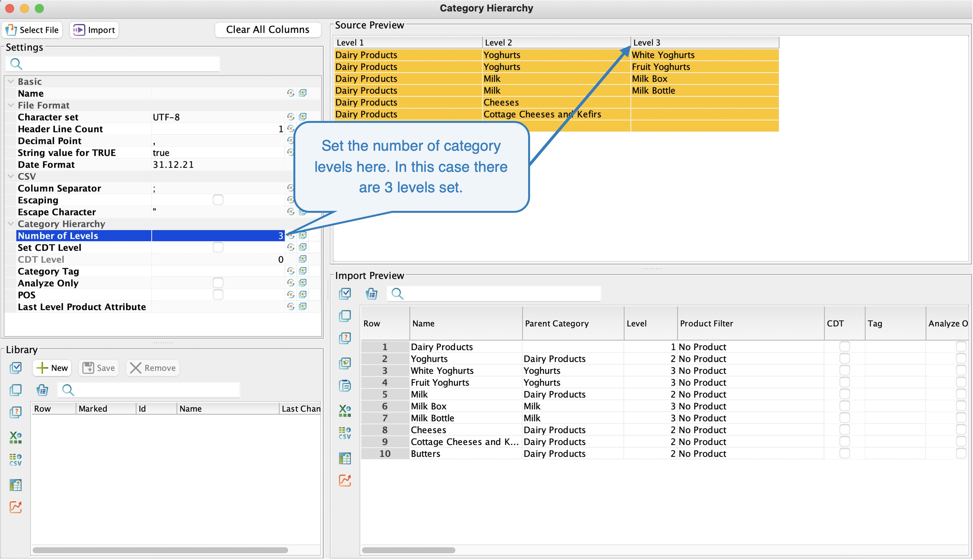Reset icon on the POS row
The image size is (973, 560).
tap(291, 294)
